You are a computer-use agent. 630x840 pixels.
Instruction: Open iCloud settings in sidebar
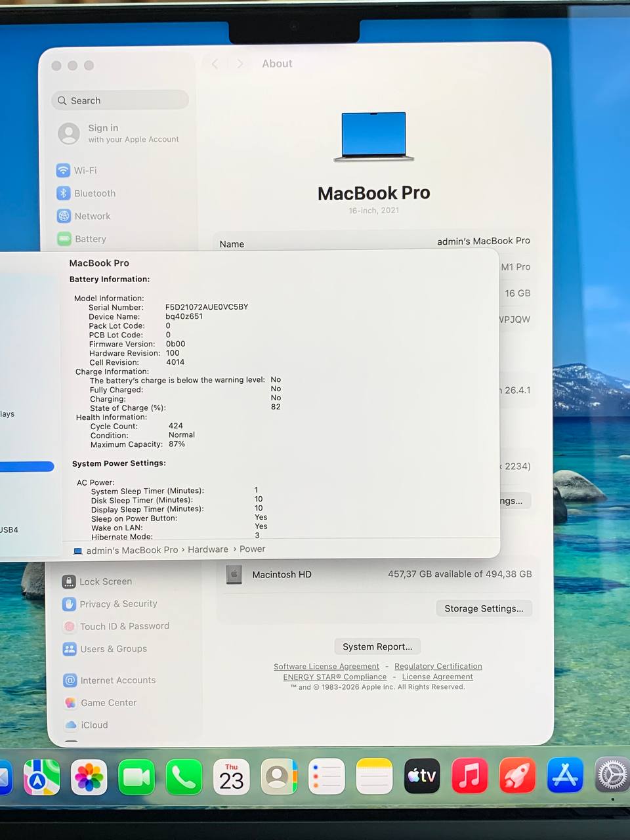pyautogui.click(x=86, y=724)
